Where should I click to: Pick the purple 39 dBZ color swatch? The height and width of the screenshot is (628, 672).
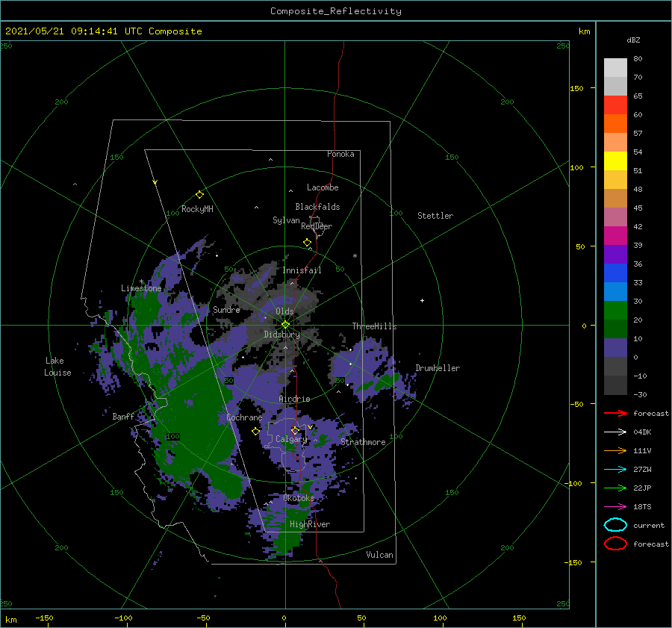[x=615, y=254]
